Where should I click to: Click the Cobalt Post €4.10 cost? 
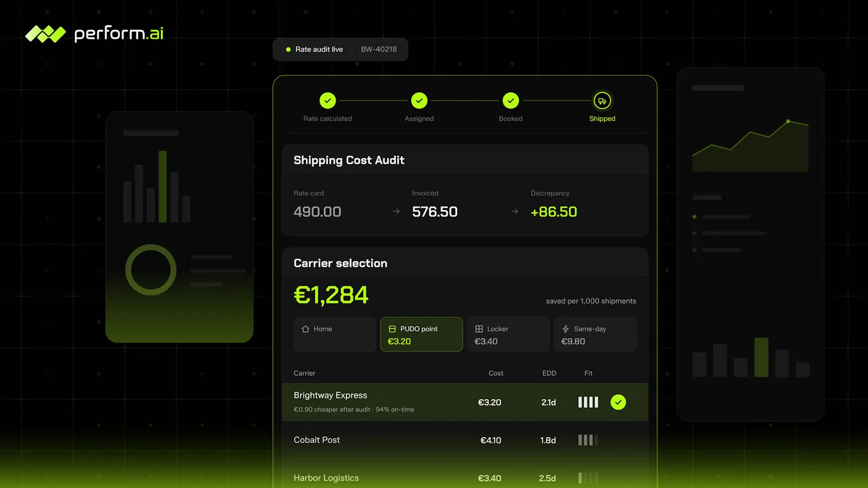pyautogui.click(x=490, y=440)
